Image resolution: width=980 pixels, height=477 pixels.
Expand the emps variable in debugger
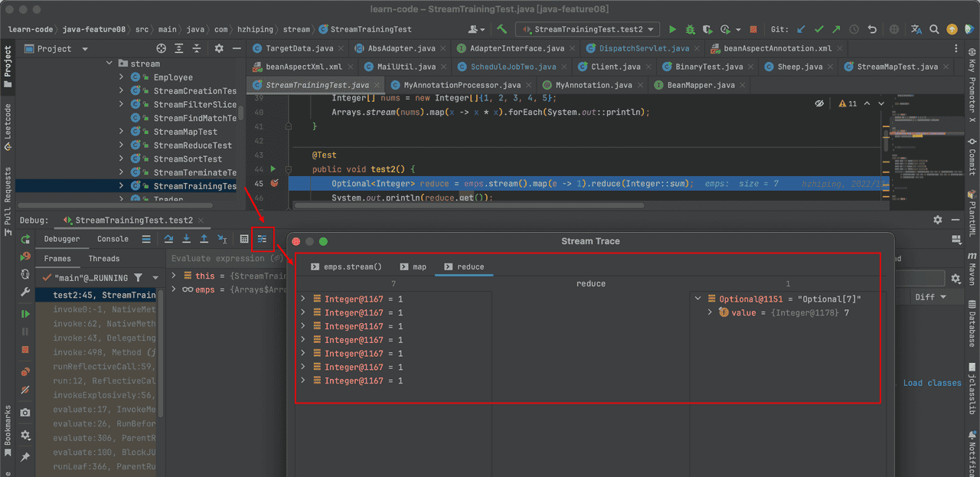[x=175, y=290]
